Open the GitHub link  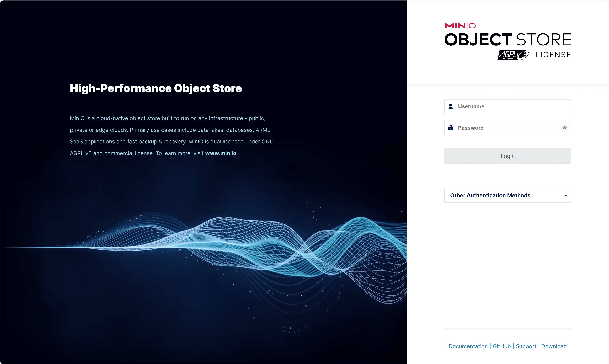click(x=502, y=346)
